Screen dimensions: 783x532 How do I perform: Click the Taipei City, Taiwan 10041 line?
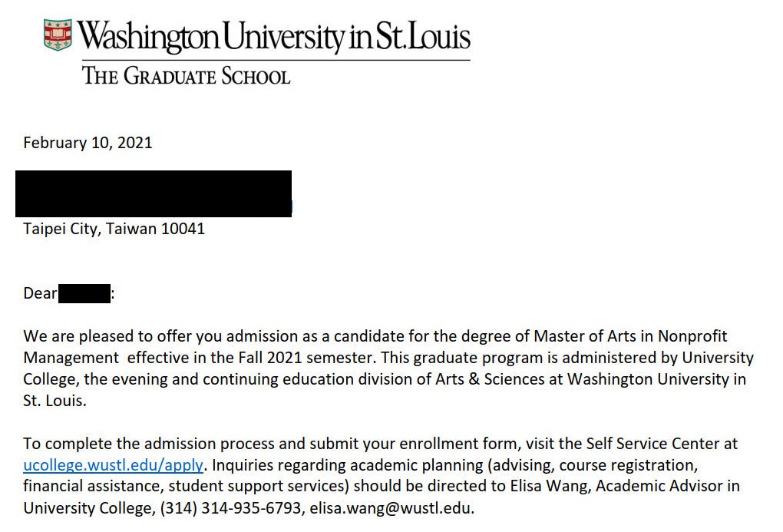(x=114, y=229)
